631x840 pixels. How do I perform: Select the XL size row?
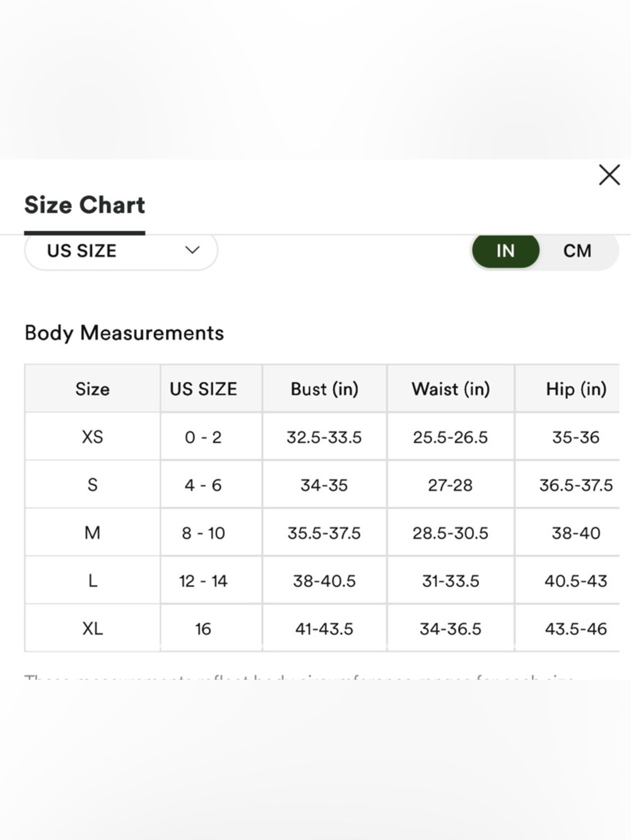[x=322, y=628]
